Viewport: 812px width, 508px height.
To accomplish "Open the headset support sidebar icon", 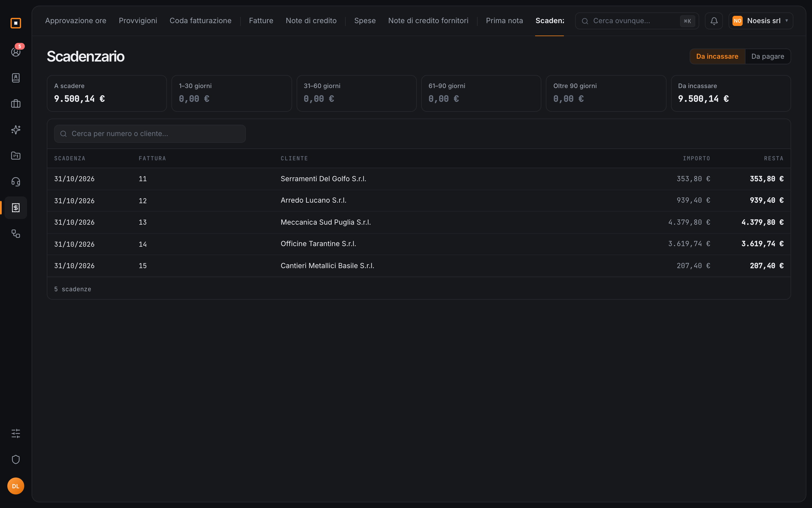I will 16,182.
